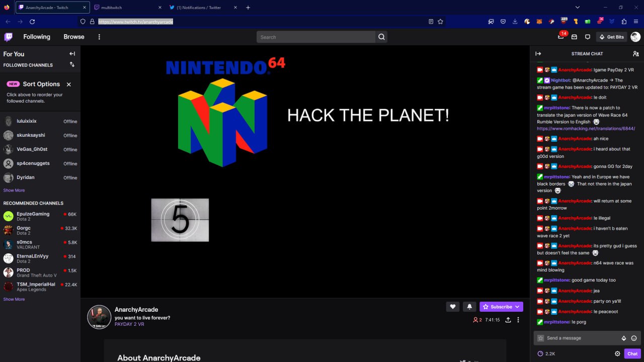This screenshot has height=362, width=644.
Task: Open Firefox downloads icon
Action: (x=515, y=22)
